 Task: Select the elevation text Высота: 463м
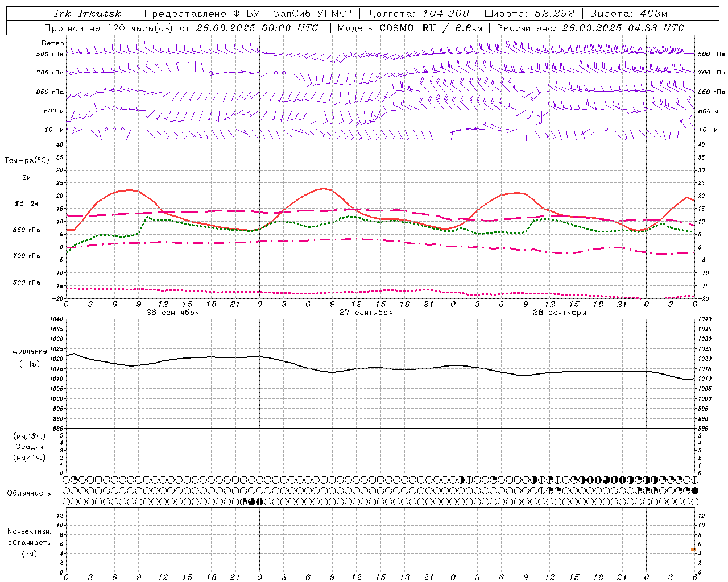pyautogui.click(x=628, y=14)
